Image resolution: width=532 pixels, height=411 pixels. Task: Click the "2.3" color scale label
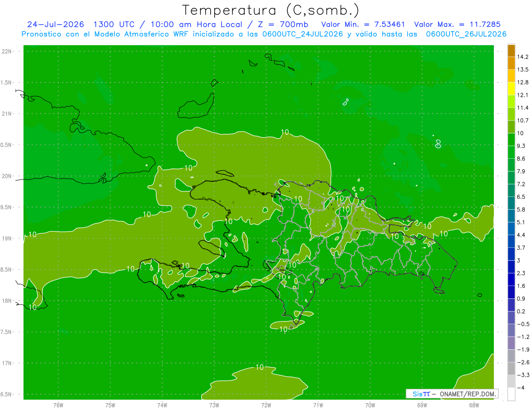pos(521,273)
